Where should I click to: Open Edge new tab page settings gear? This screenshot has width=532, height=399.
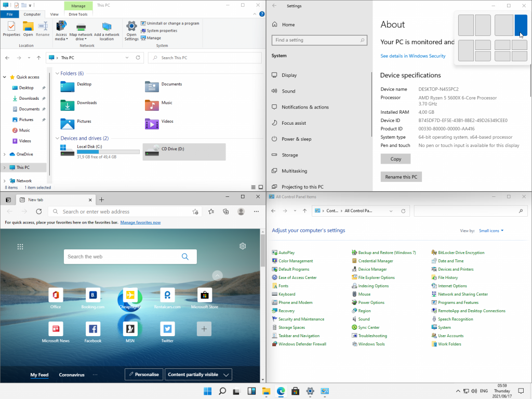tap(243, 246)
